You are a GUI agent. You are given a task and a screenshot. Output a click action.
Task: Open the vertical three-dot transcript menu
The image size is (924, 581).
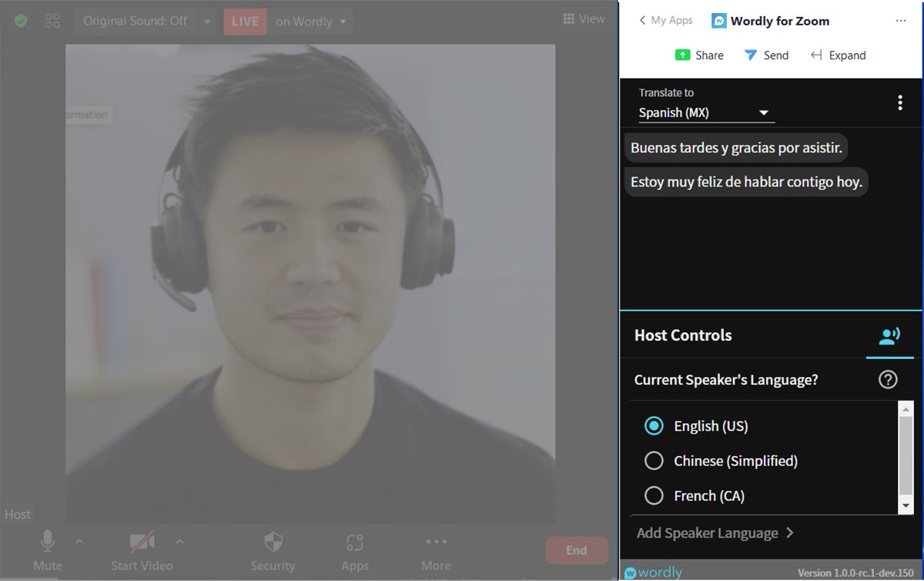[x=900, y=102]
